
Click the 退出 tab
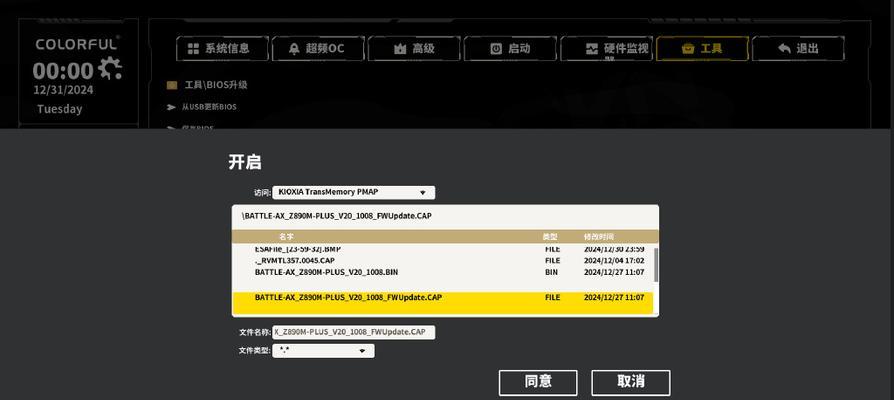coord(798,48)
